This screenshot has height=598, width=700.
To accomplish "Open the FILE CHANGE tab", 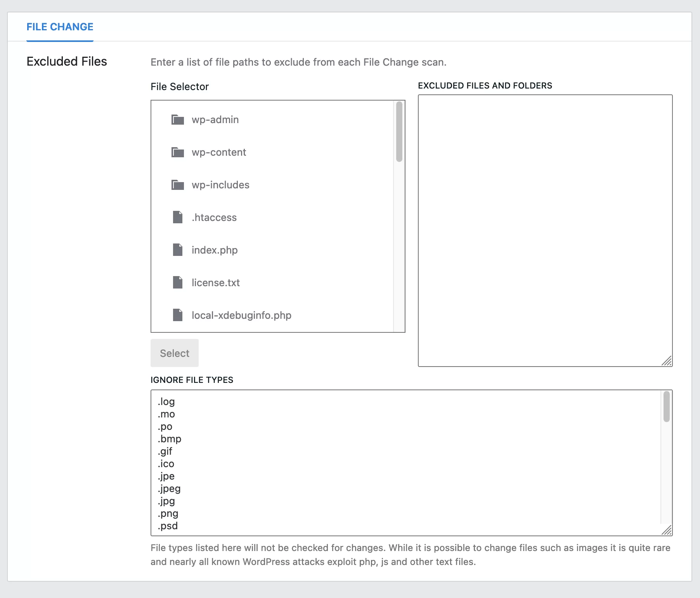I will [x=60, y=27].
